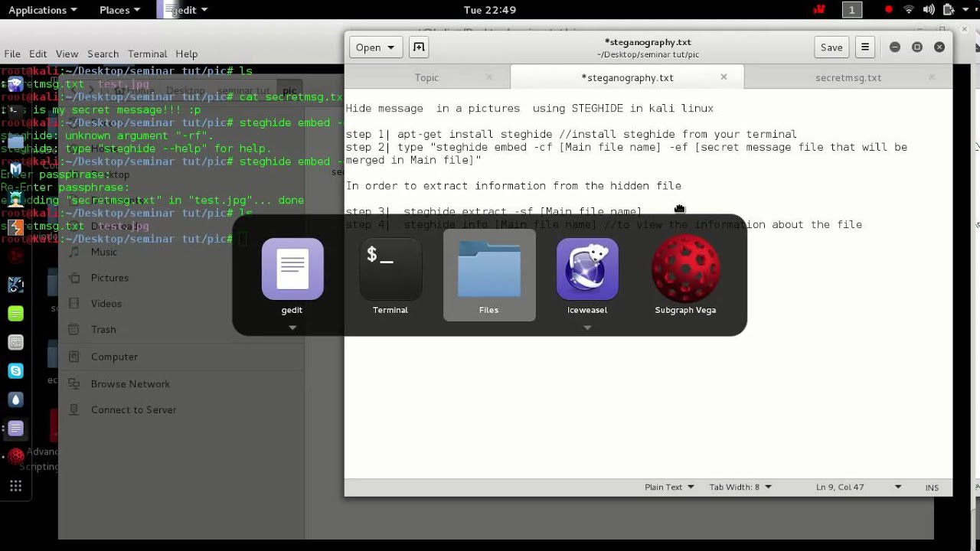Screen dimensions: 980x551
Task: Click the clock showing Tue 22:49
Action: click(x=490, y=10)
